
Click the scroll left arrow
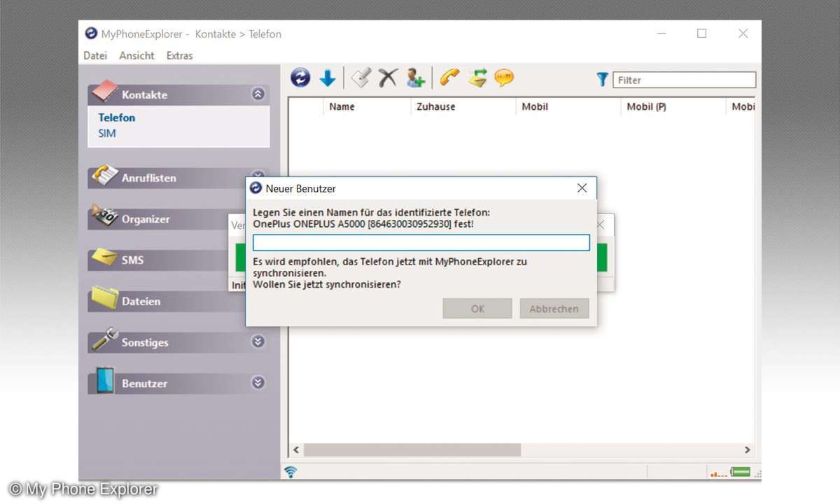[296, 450]
